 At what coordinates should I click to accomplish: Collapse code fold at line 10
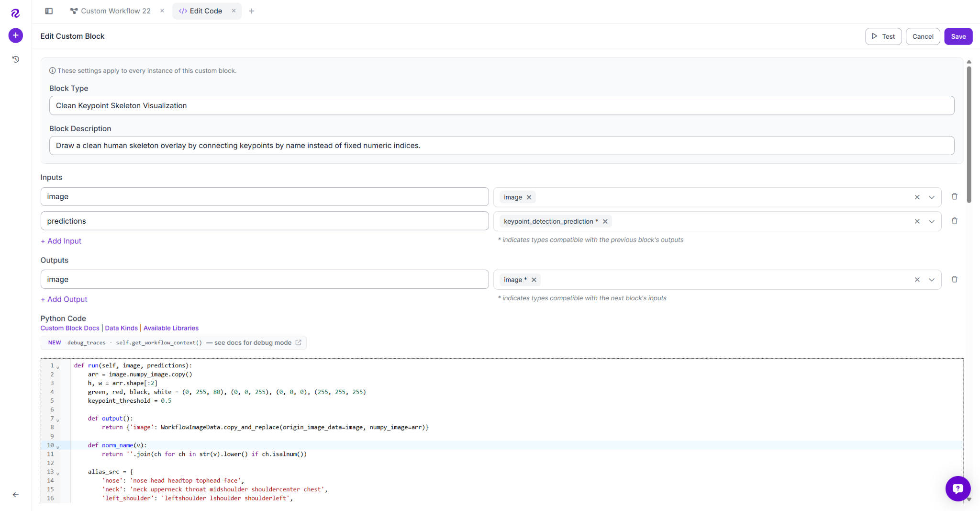(x=58, y=447)
